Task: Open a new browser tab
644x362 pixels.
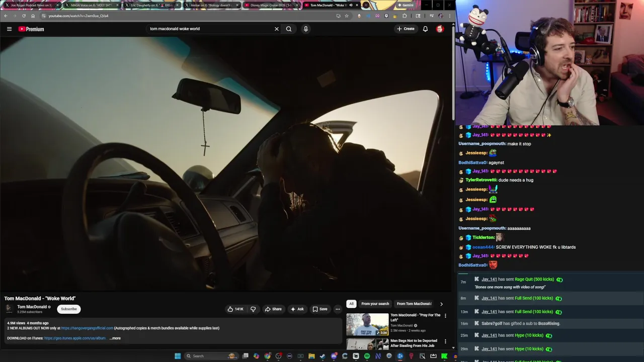Action: coord(366,5)
